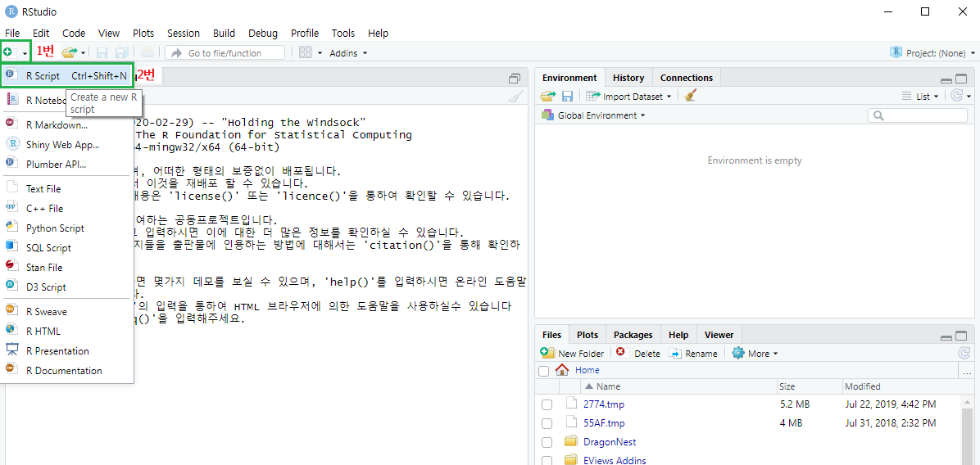Screen dimensions: 980x465
Task: Switch to the Packages tab
Action: point(633,335)
